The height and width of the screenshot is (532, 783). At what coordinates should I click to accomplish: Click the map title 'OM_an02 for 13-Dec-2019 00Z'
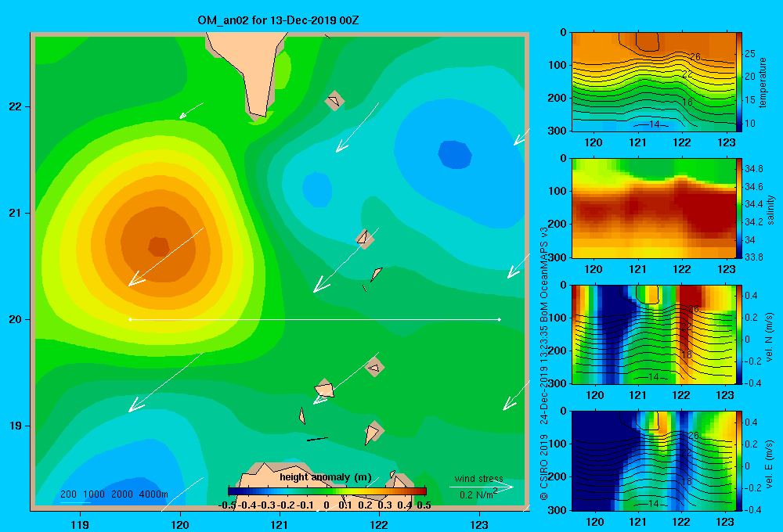click(x=278, y=20)
